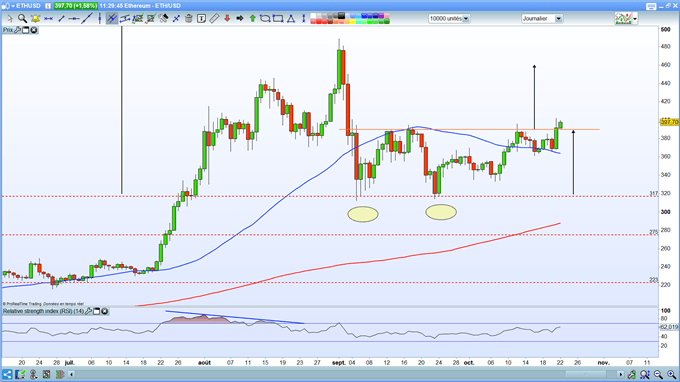The height and width of the screenshot is (382, 680).
Task: Click the printer-like icon in title bar
Action: click(x=651, y=6)
